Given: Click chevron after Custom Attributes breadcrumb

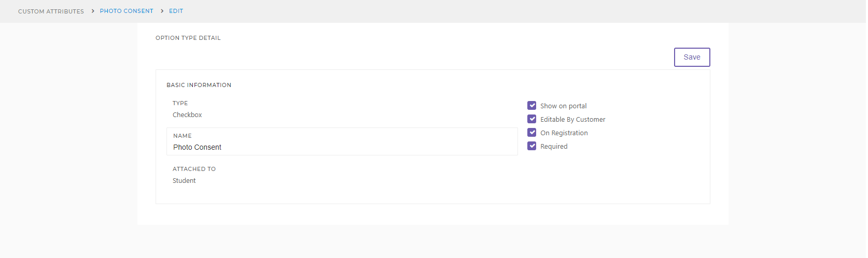Looking at the screenshot, I should (x=93, y=11).
